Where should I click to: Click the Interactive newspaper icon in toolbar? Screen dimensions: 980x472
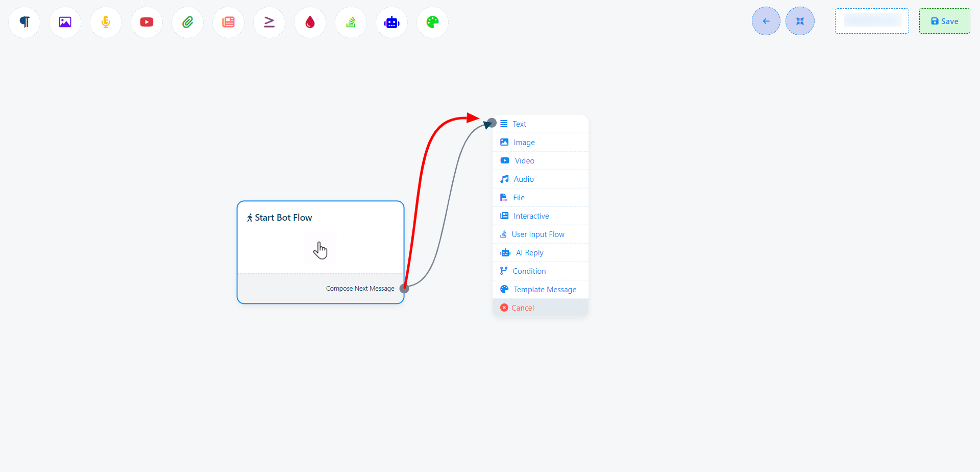coord(228,22)
